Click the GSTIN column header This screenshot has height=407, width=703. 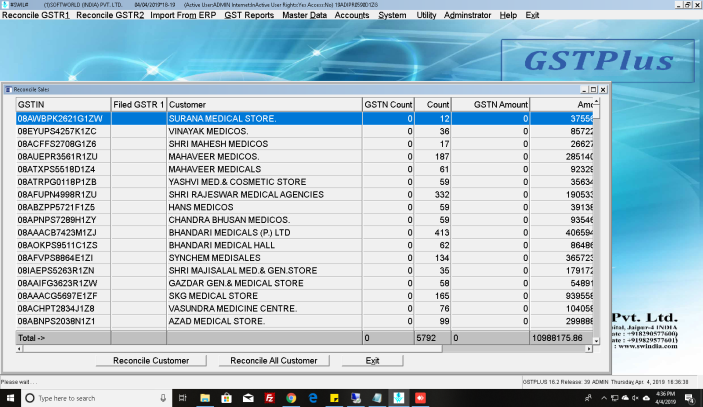pos(63,104)
